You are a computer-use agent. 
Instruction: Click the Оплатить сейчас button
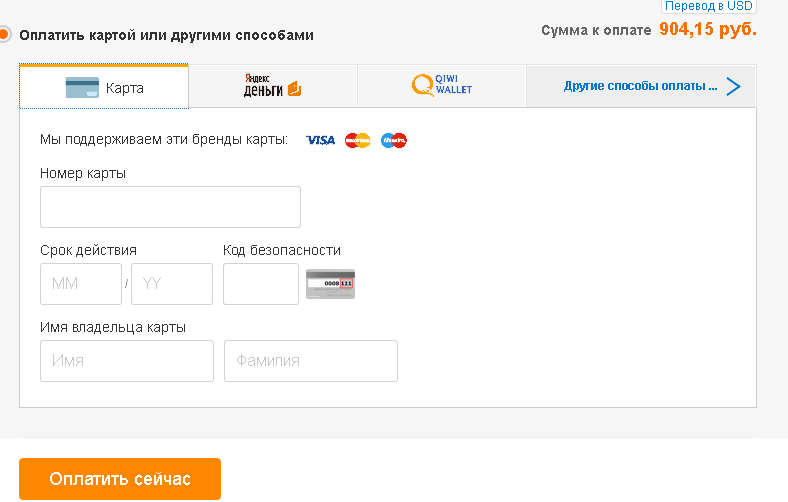(x=120, y=479)
